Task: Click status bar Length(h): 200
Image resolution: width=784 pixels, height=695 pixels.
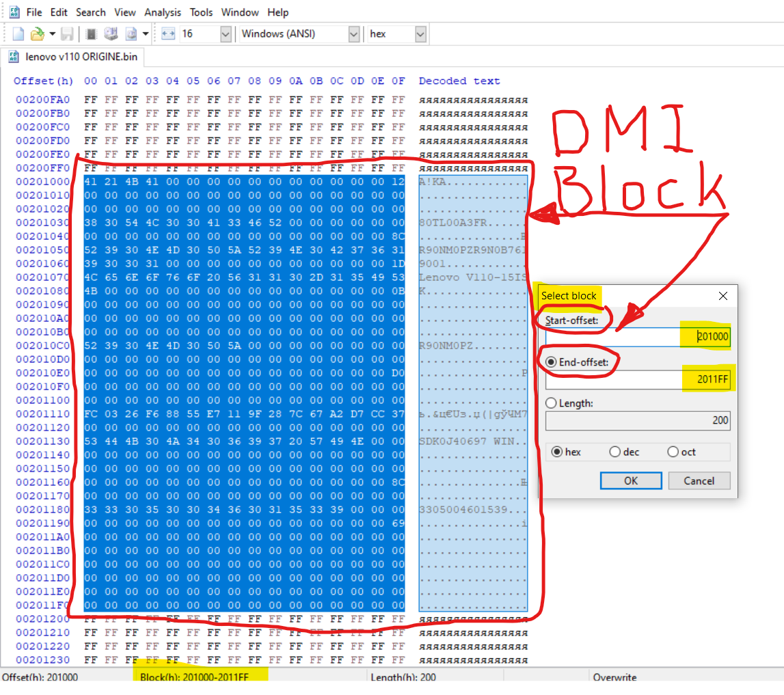Action: pos(403,677)
